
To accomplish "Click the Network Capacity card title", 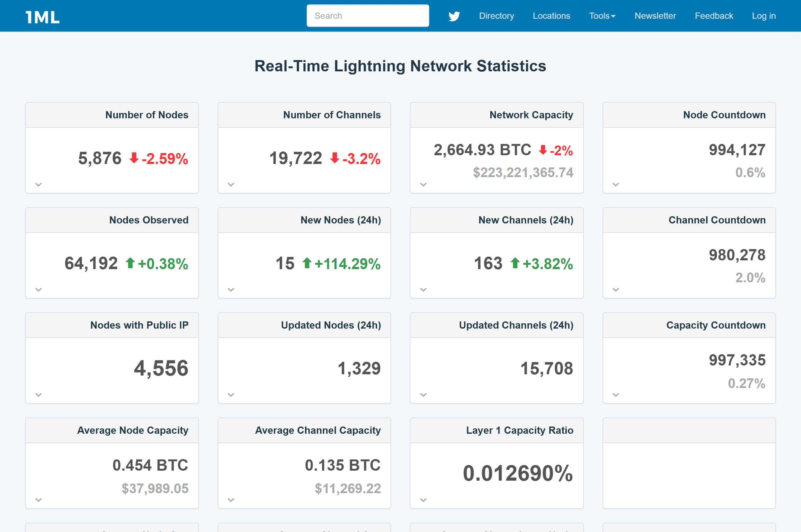I will pyautogui.click(x=531, y=115).
